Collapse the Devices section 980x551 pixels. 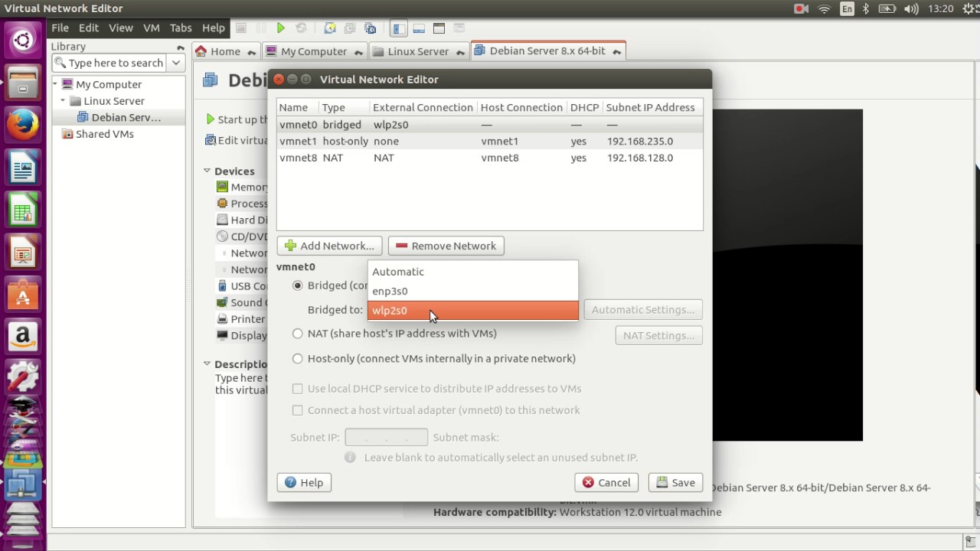[207, 171]
